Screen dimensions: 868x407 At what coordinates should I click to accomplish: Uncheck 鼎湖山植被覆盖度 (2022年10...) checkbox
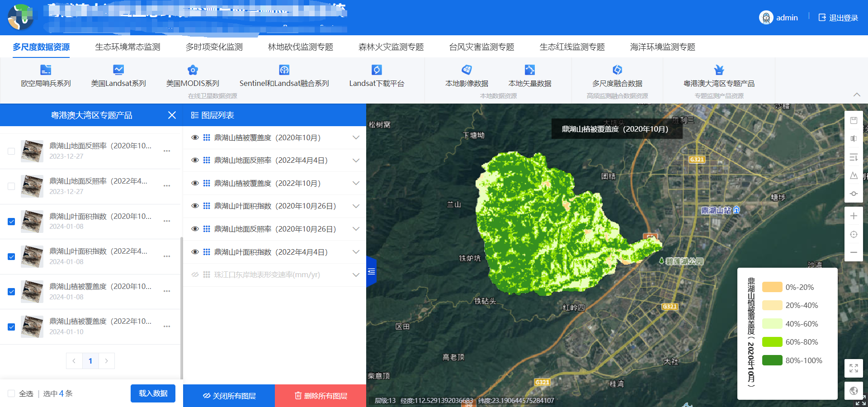(11, 327)
